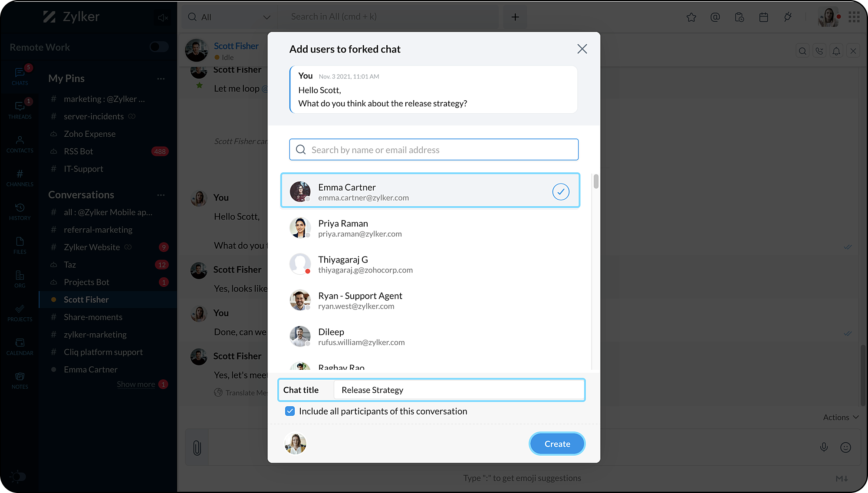
Task: Click the Chat title input field
Action: 458,390
